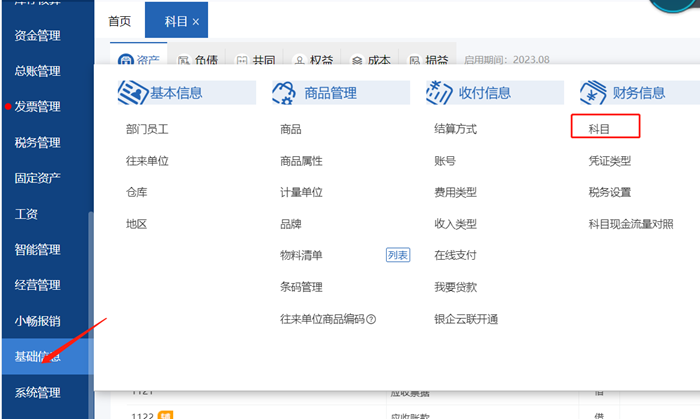Open the 计量单位 link

[301, 192]
